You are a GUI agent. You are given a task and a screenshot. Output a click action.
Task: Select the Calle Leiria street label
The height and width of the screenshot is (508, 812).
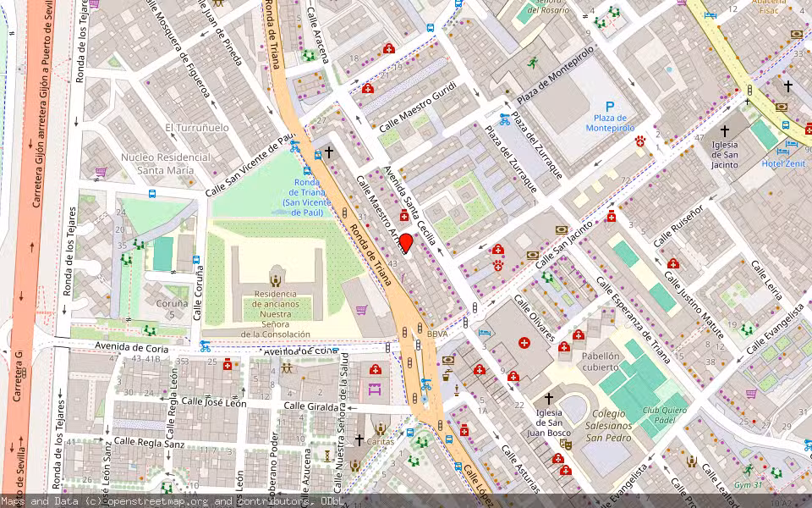766,280
